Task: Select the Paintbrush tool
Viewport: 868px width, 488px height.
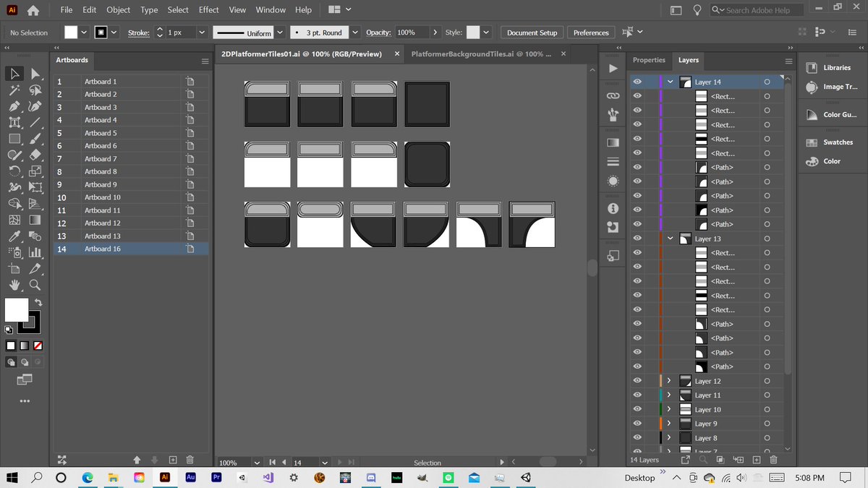Action: coord(35,138)
